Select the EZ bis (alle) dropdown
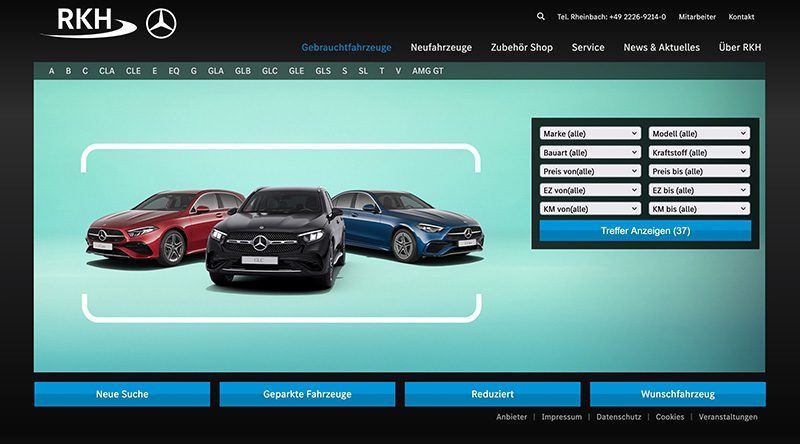The width and height of the screenshot is (800, 444). (699, 190)
